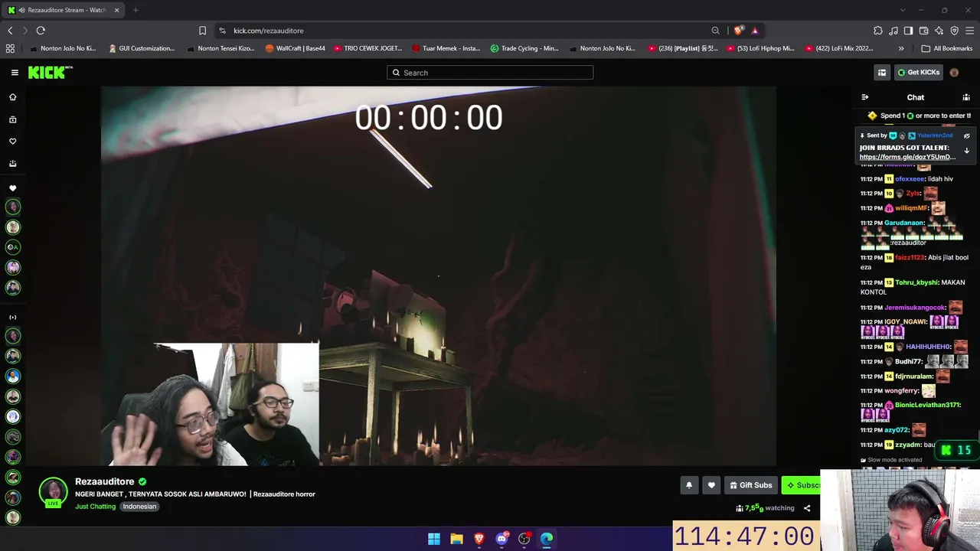Viewport: 980px width, 551px height.
Task: Open the TRIO CEWEK JOGET bookmark
Action: (x=367, y=48)
